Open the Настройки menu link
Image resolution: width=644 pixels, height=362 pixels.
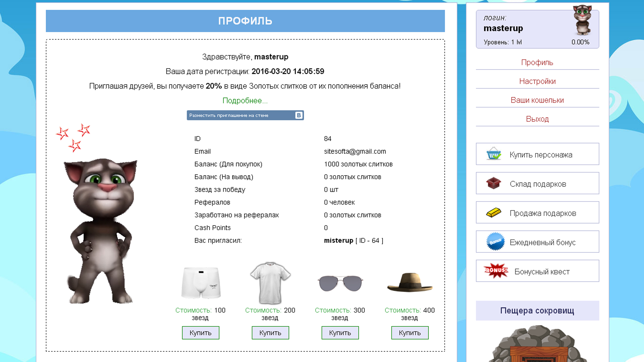[x=537, y=81]
